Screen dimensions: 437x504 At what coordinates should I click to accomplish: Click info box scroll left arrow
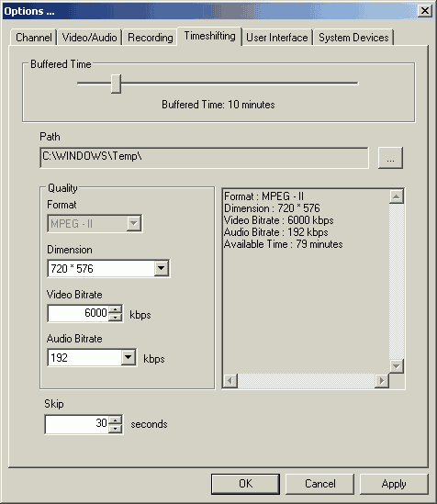click(x=230, y=381)
